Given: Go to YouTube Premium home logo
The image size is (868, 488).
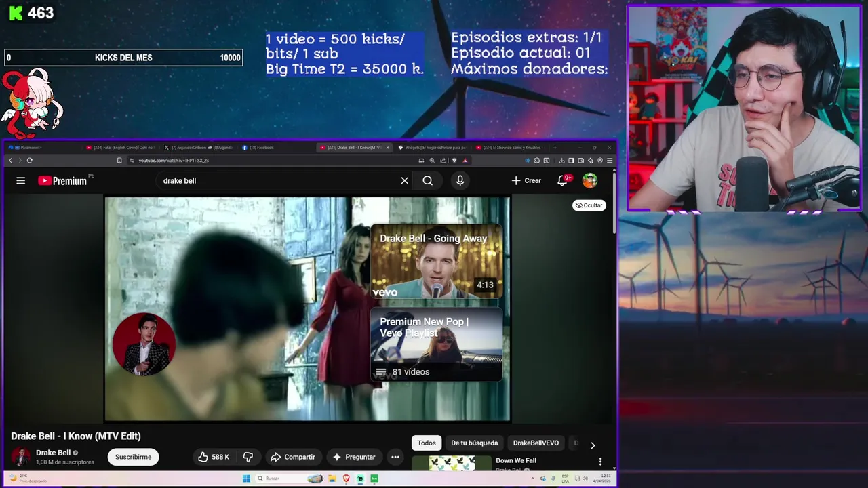Looking at the screenshot, I should pos(62,180).
